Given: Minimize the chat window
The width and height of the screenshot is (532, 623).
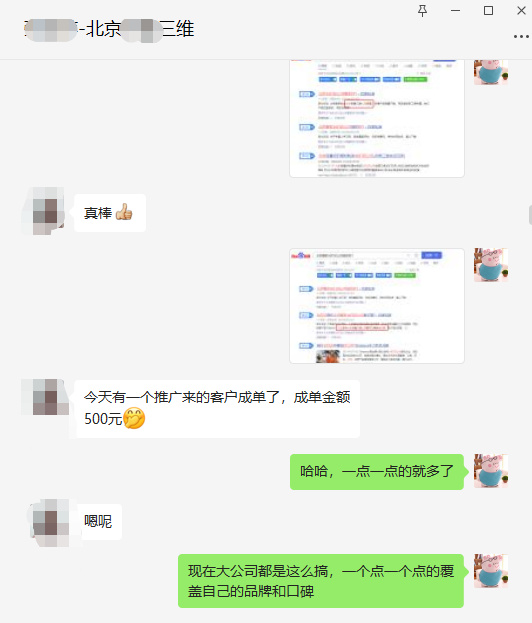Looking at the screenshot, I should [x=455, y=11].
